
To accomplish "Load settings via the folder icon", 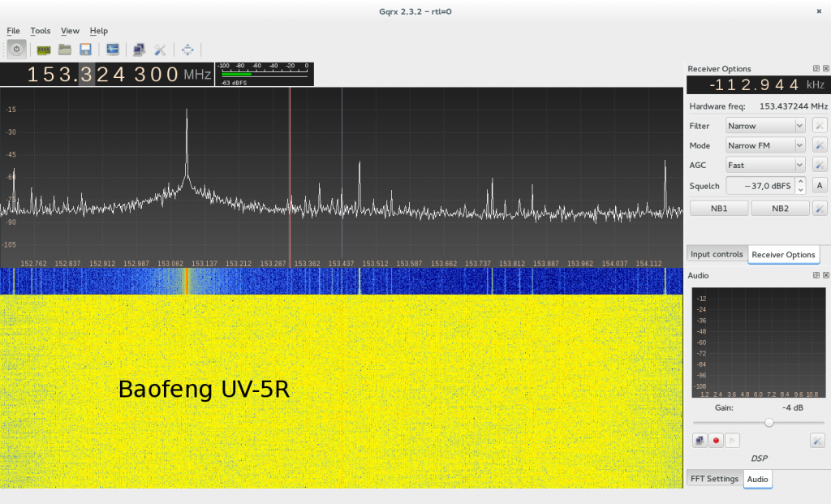I will click(x=65, y=50).
